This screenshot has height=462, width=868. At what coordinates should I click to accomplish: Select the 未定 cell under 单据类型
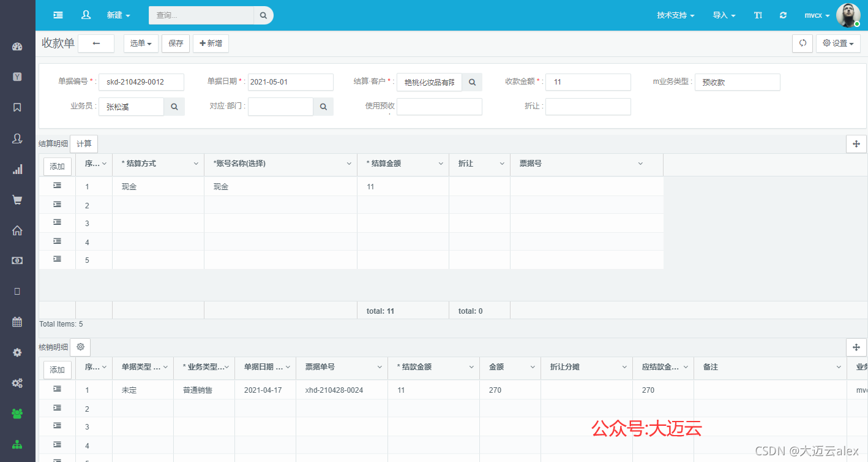[143, 390]
